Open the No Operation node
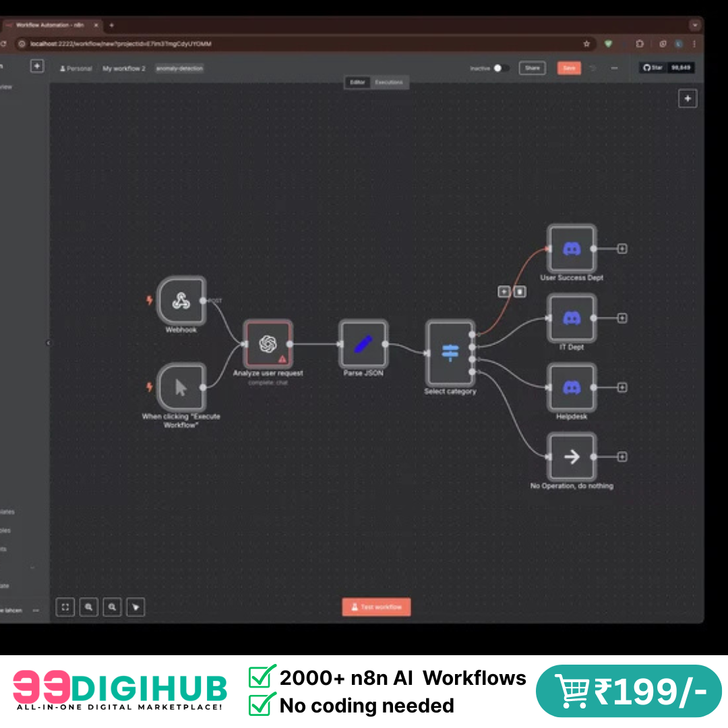The width and height of the screenshot is (728, 728). pyautogui.click(x=572, y=456)
